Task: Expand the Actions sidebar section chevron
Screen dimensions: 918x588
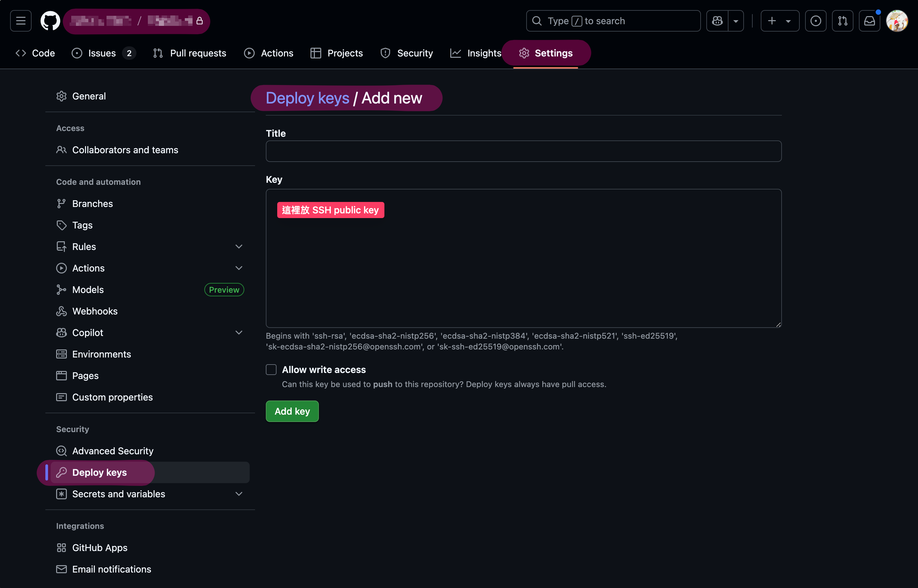Action: 239,268
